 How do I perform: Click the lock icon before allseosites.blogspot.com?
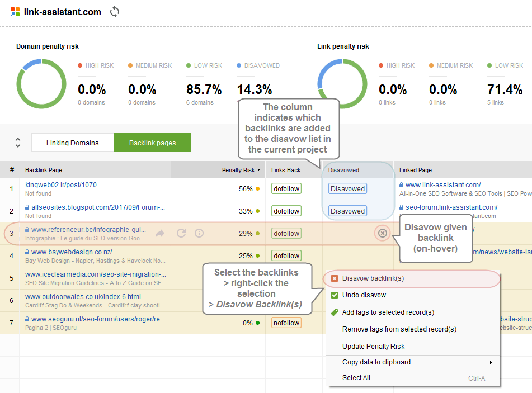pos(27,207)
